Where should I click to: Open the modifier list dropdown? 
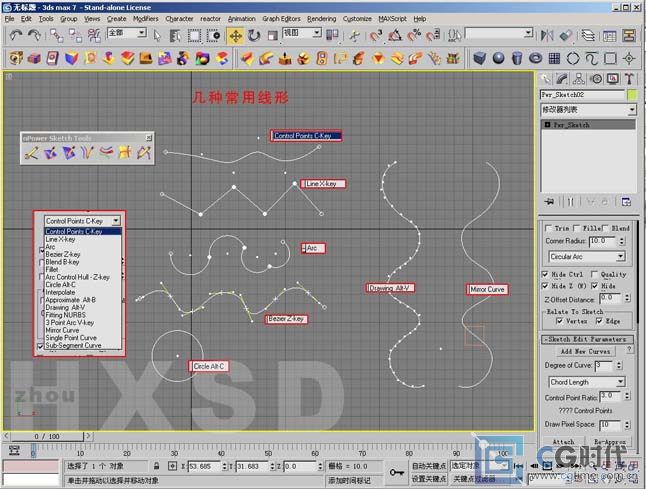coord(632,110)
